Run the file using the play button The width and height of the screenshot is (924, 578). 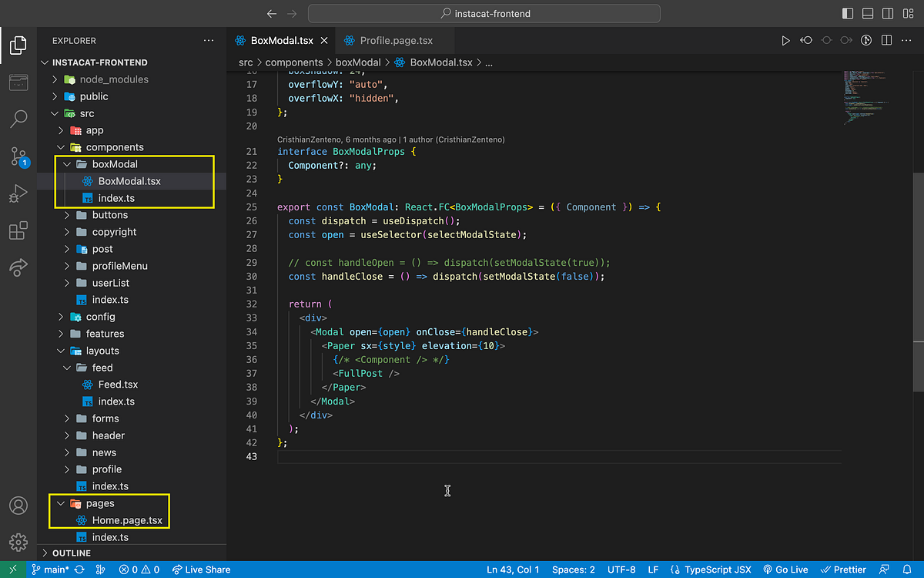pos(786,40)
